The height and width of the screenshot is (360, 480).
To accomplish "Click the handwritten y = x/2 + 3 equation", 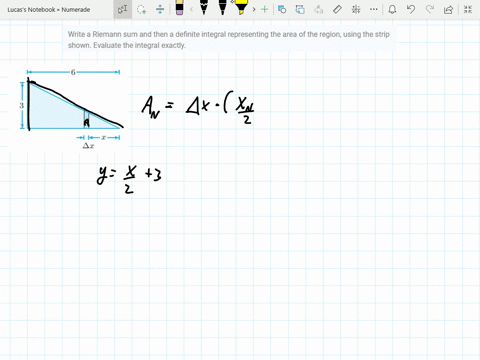I will [x=129, y=179].
